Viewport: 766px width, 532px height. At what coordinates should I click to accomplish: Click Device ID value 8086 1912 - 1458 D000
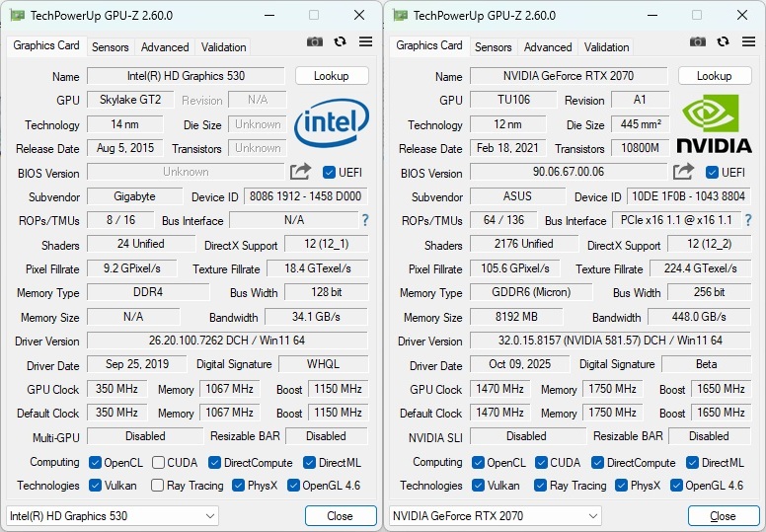[306, 196]
